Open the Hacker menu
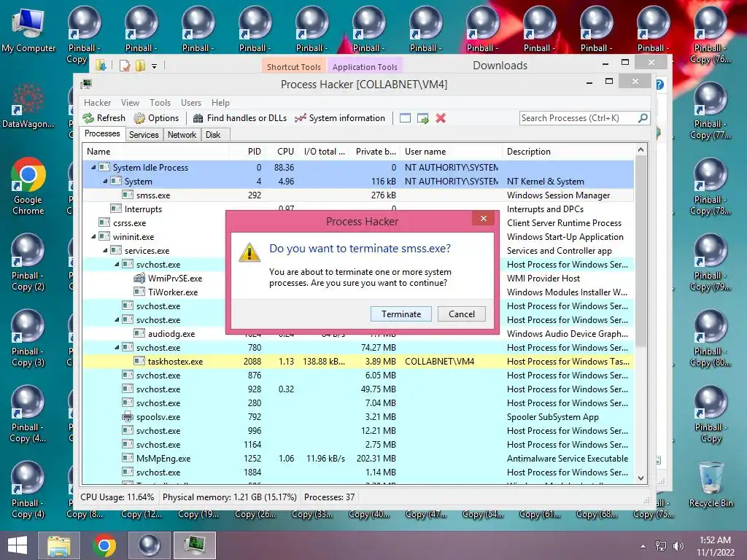 (97, 102)
